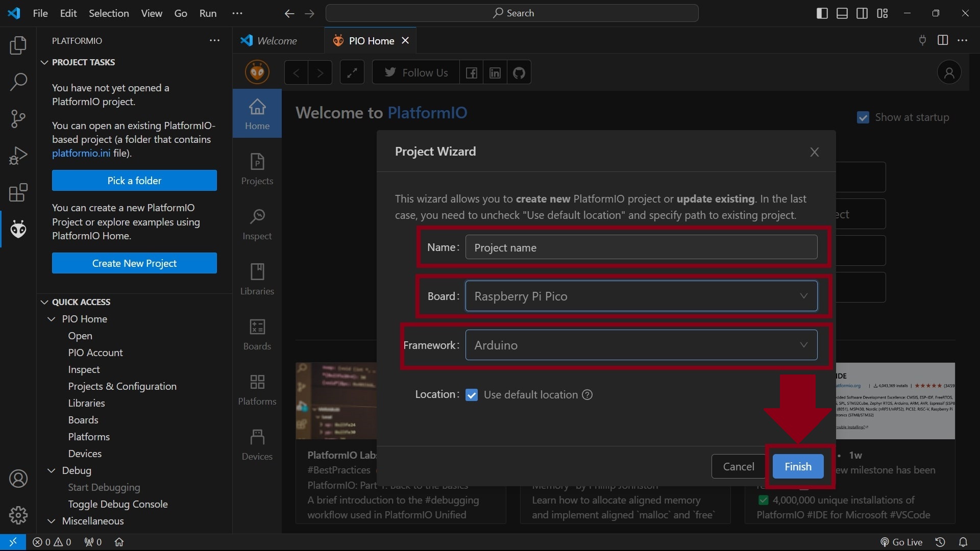Click the Project name input field
Viewport: 980px width, 551px height.
click(641, 247)
